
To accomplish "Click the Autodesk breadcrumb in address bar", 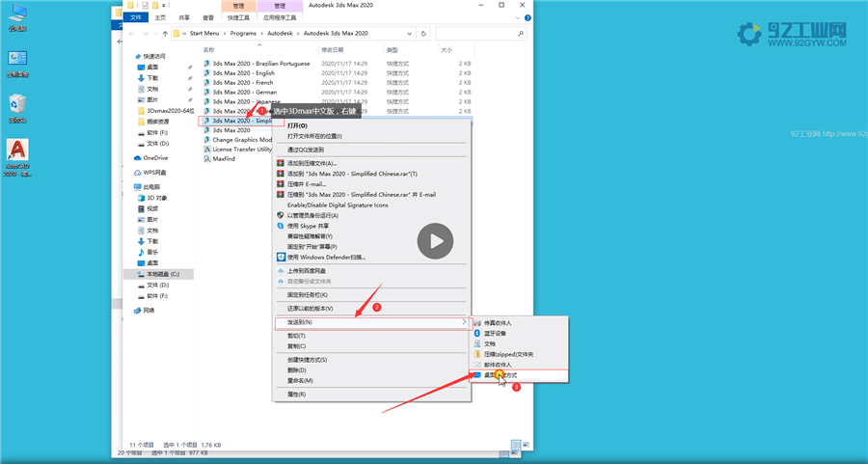I will 280,33.
